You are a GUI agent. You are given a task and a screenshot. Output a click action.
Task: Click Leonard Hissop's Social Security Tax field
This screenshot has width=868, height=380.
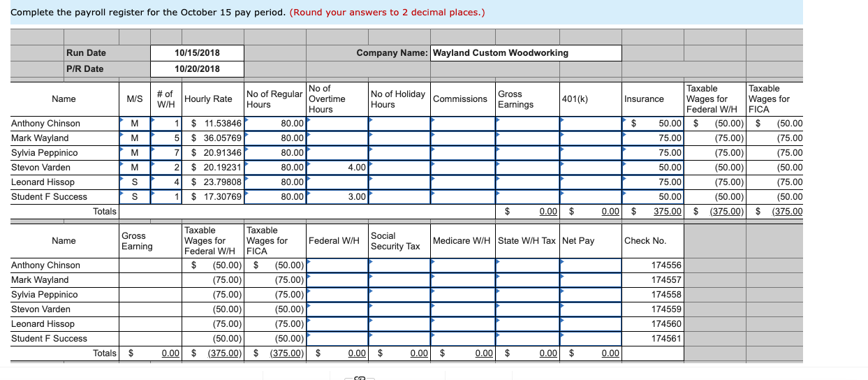[399, 324]
